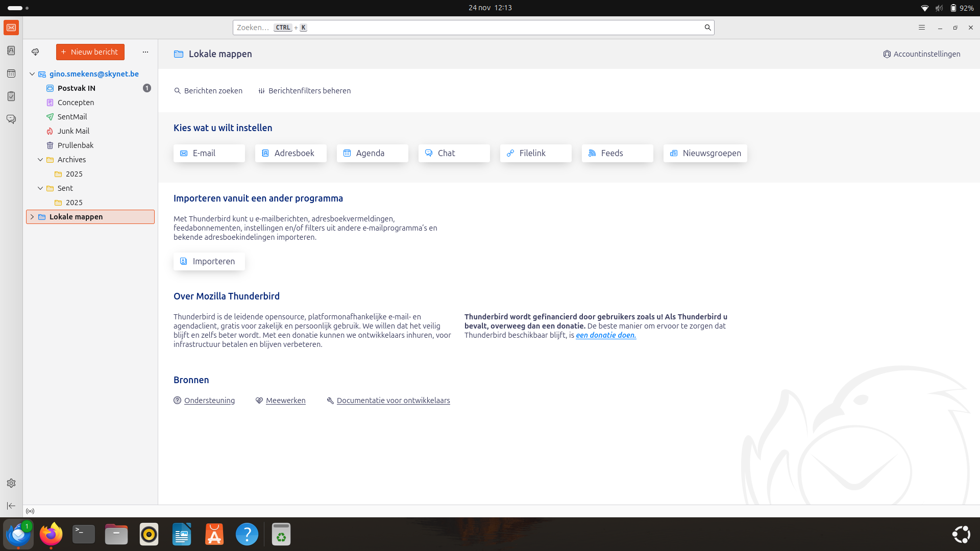This screenshot has width=980, height=551.
Task: Open the Chat space icon
Action: click(x=11, y=119)
